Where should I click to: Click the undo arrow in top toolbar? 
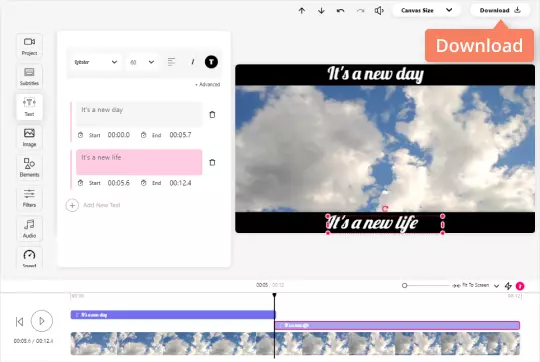[x=340, y=11]
